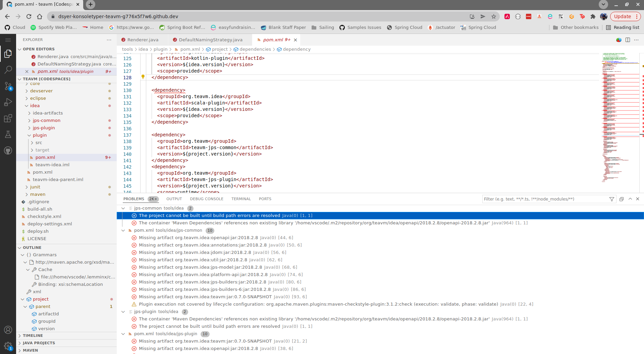
Task: Bookmark this page with star icon
Action: (494, 16)
